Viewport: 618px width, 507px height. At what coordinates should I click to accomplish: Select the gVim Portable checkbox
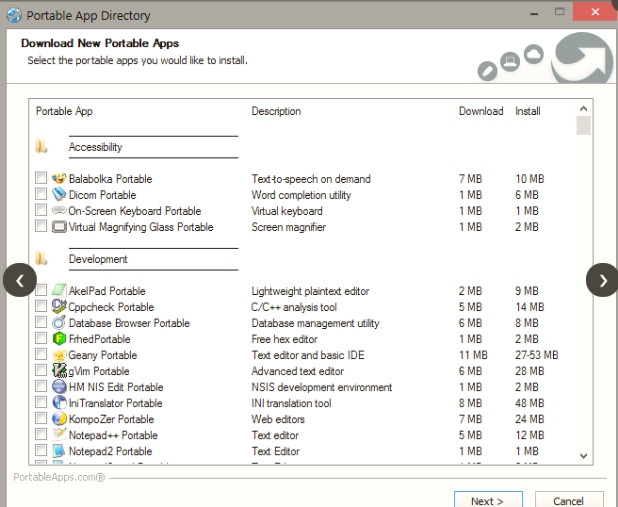[41, 370]
